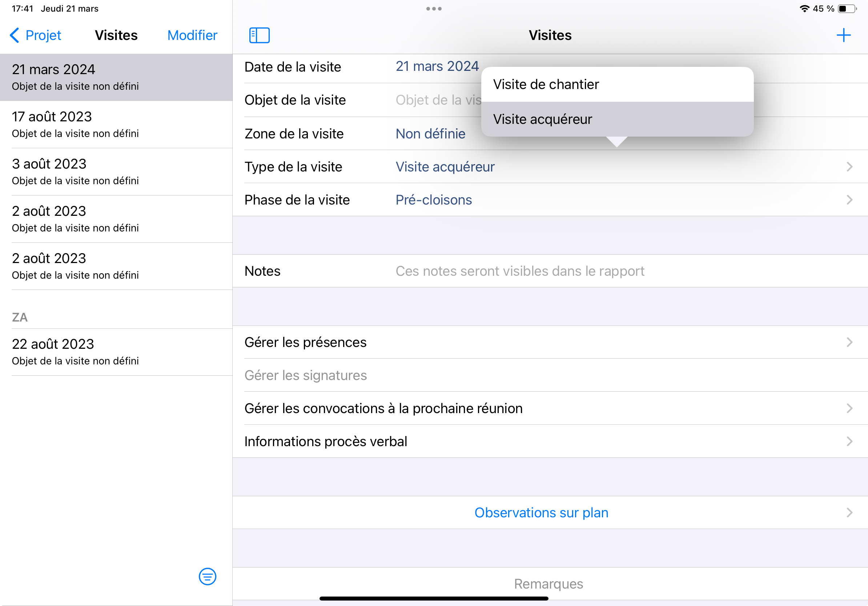The height and width of the screenshot is (606, 868).
Task: Tap the Wi-Fi status icon
Action: [x=804, y=8]
